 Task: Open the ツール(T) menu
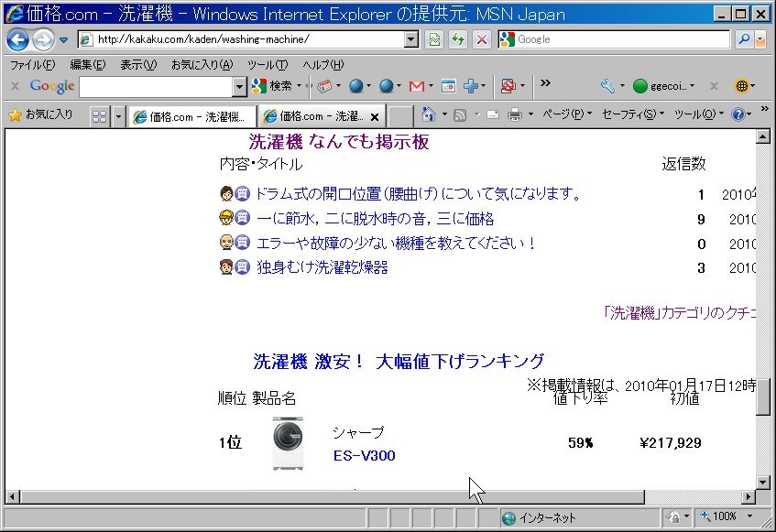coord(268,65)
